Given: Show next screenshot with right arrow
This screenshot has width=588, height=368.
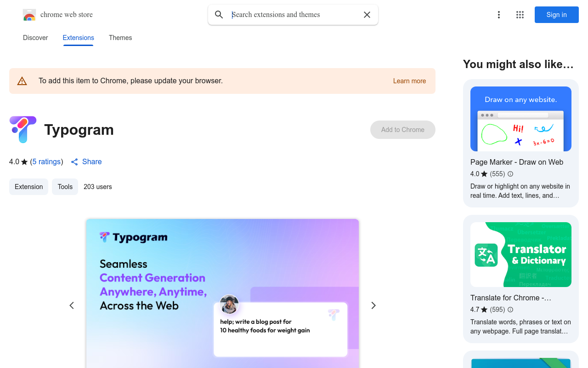Looking at the screenshot, I should (373, 305).
